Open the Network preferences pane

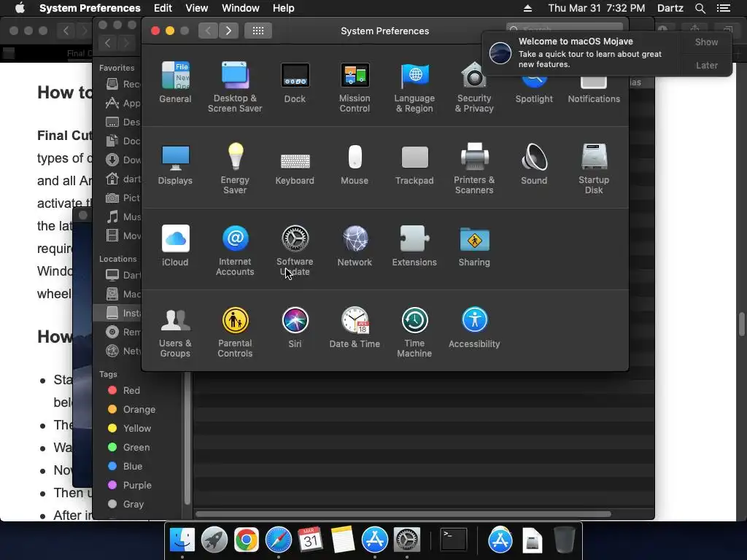click(x=355, y=246)
